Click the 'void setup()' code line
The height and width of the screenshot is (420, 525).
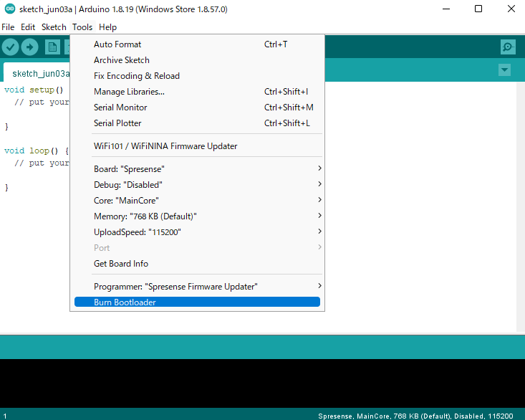34,90
